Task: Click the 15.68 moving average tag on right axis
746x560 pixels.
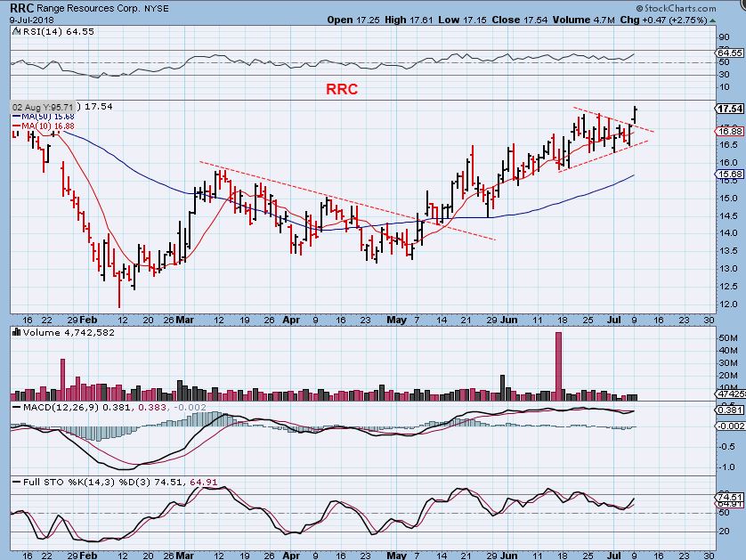Action: 729,174
